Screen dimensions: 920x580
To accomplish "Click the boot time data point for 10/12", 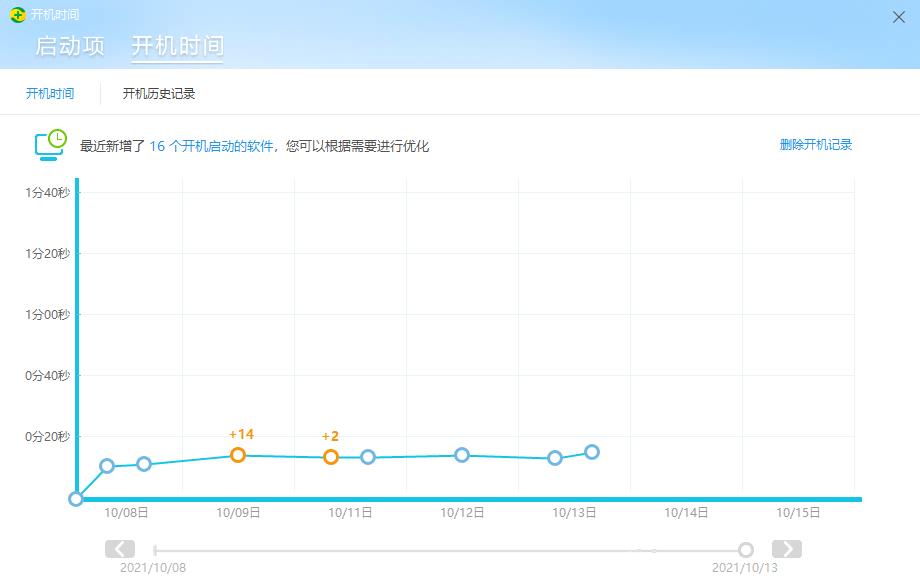I will tap(461, 455).
